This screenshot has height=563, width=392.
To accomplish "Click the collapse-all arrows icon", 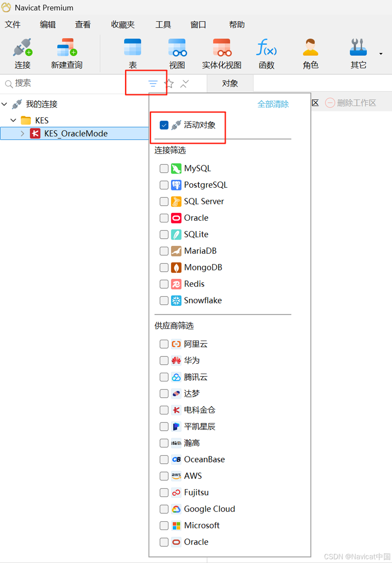I will pos(185,83).
